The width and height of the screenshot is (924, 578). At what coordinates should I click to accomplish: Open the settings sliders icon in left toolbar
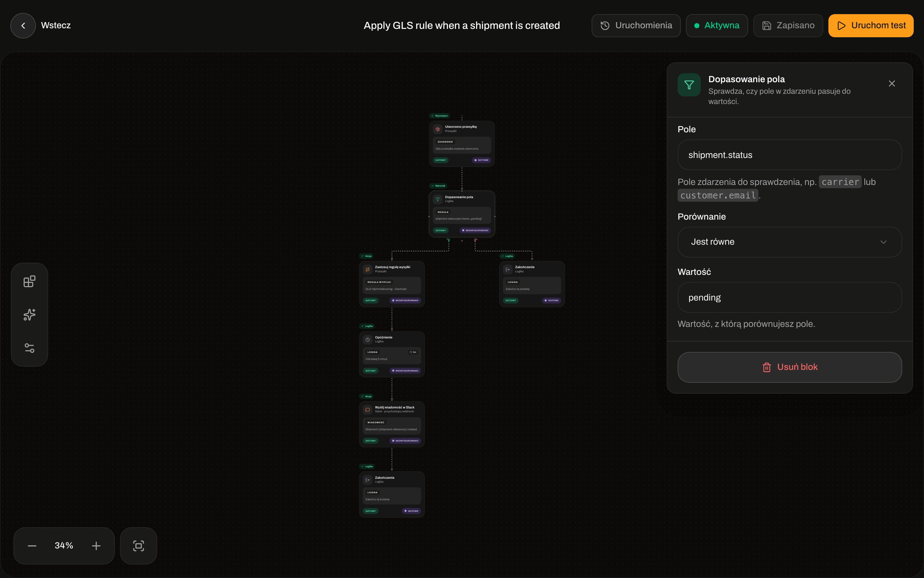(30, 348)
